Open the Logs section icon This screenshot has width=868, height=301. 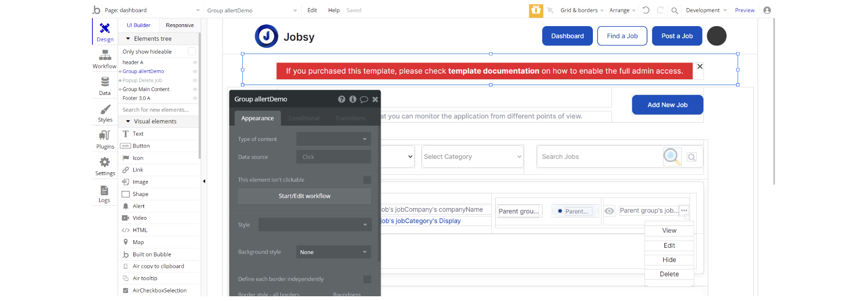pos(104,193)
